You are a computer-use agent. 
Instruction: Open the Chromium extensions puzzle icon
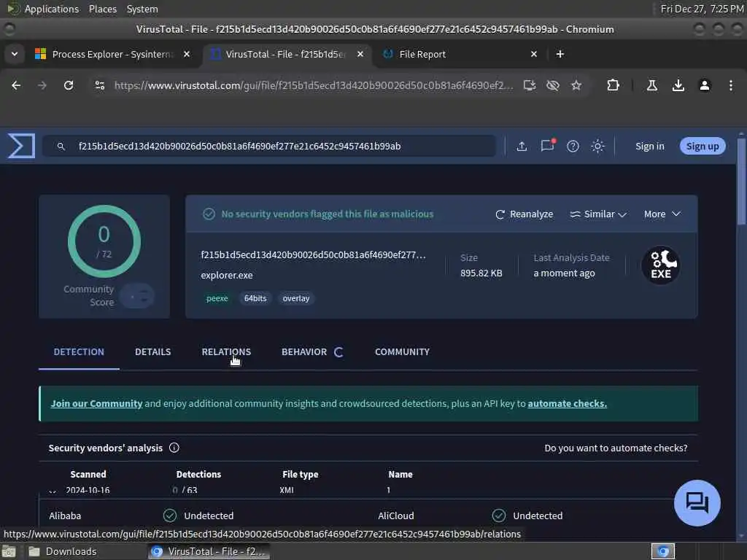coord(613,85)
